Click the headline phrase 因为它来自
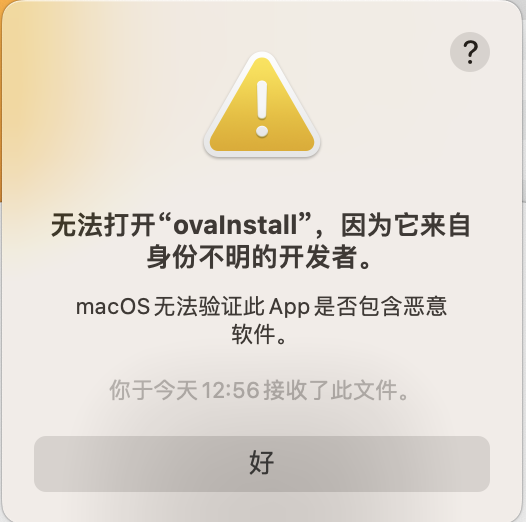The image size is (526, 522). (406, 225)
